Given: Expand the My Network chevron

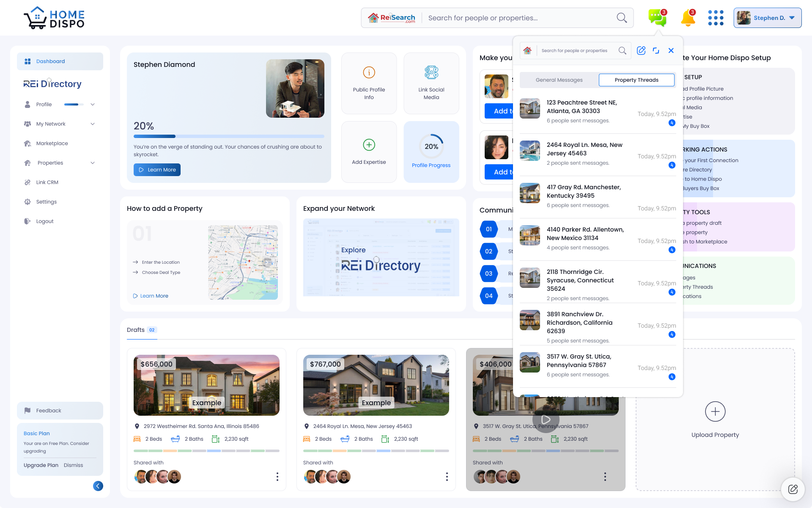Looking at the screenshot, I should [93, 124].
